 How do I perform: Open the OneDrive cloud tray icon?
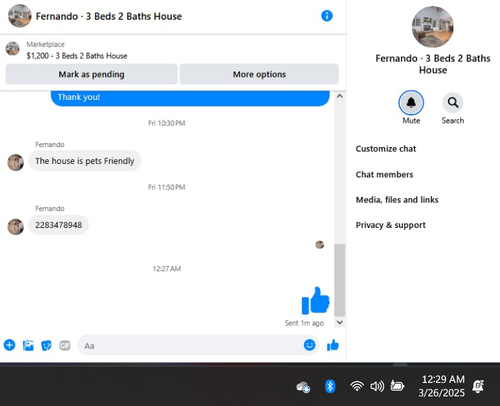[303, 387]
